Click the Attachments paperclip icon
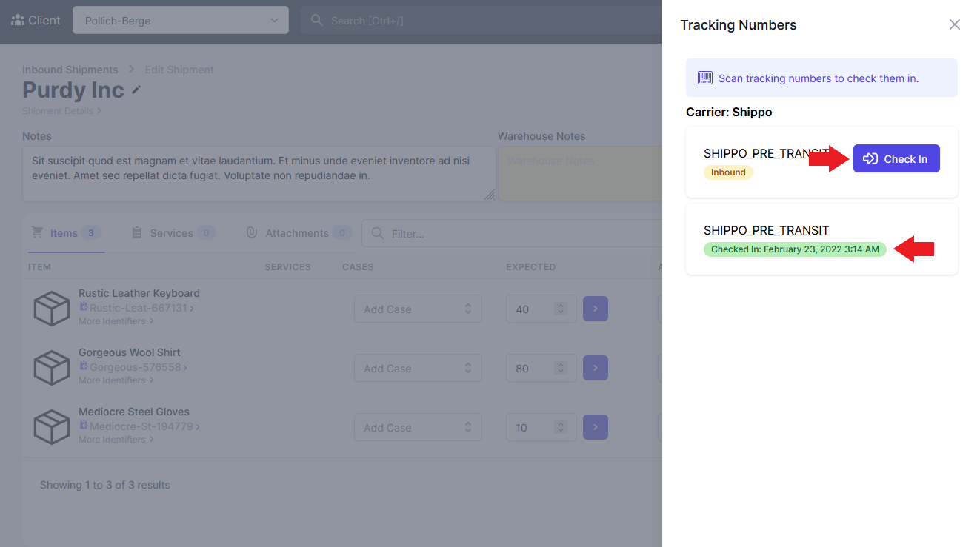 pos(252,233)
